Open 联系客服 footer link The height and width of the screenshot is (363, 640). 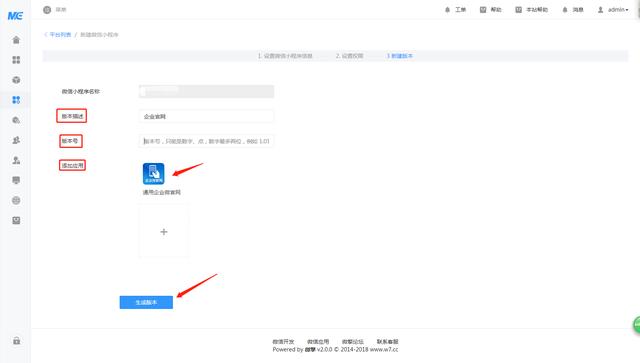[x=387, y=341]
